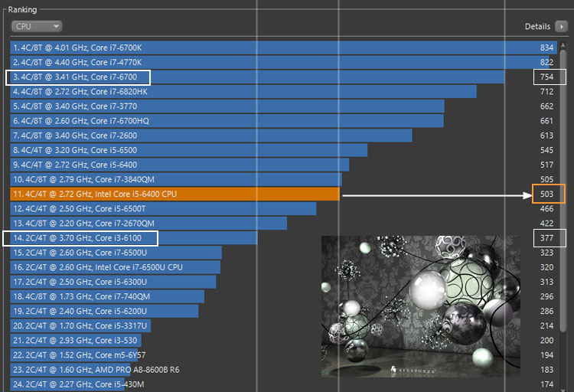Click the score value 286
Screen dimensions: 574x392
pyautogui.click(x=546, y=312)
